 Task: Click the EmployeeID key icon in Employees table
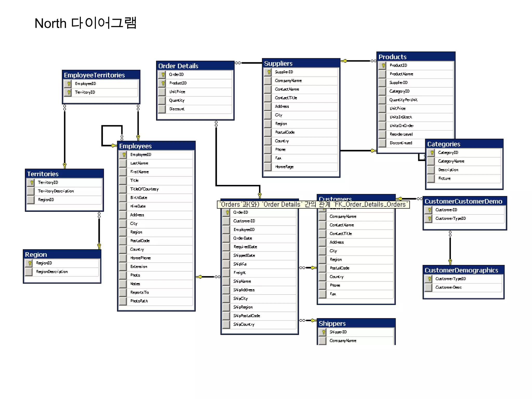coord(123,155)
